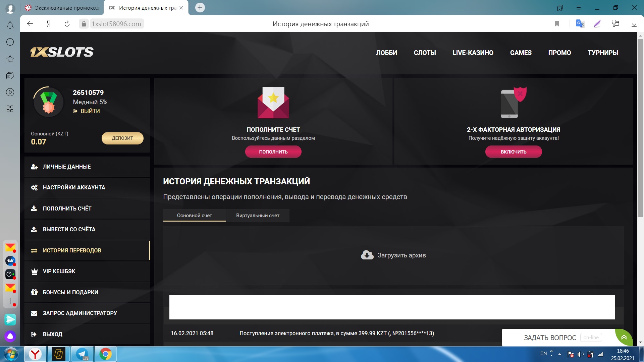The image size is (644, 362).
Task: Click the browser downloads arrow icon
Action: click(x=634, y=24)
